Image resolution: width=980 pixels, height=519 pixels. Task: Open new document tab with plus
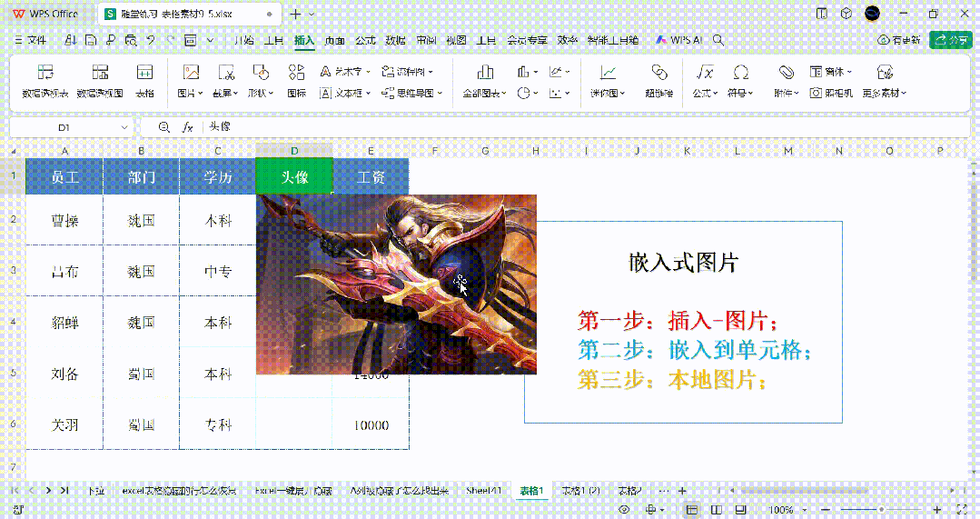coord(295,14)
